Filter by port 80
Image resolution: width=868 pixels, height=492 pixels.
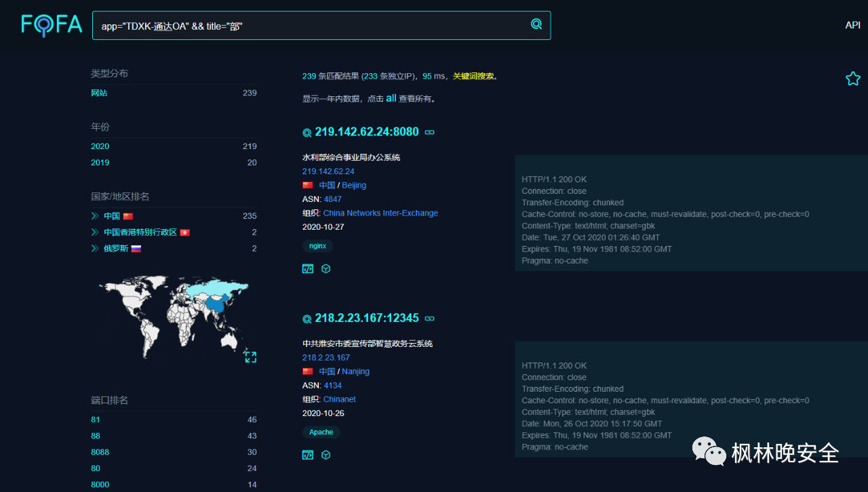(x=96, y=468)
